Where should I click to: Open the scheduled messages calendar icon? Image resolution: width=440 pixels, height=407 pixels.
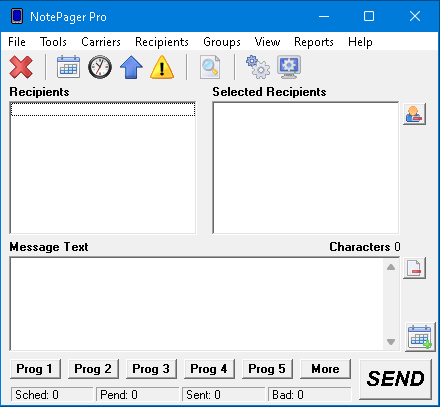click(68, 67)
